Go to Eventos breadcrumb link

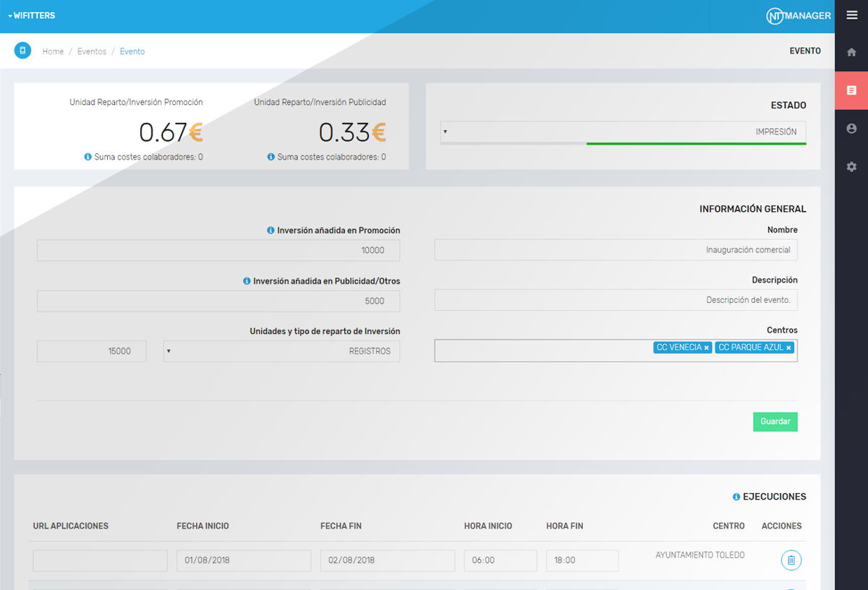click(92, 52)
